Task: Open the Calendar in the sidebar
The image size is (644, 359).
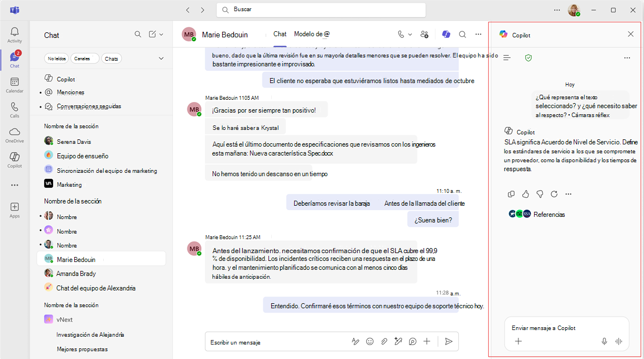Action: click(x=15, y=85)
